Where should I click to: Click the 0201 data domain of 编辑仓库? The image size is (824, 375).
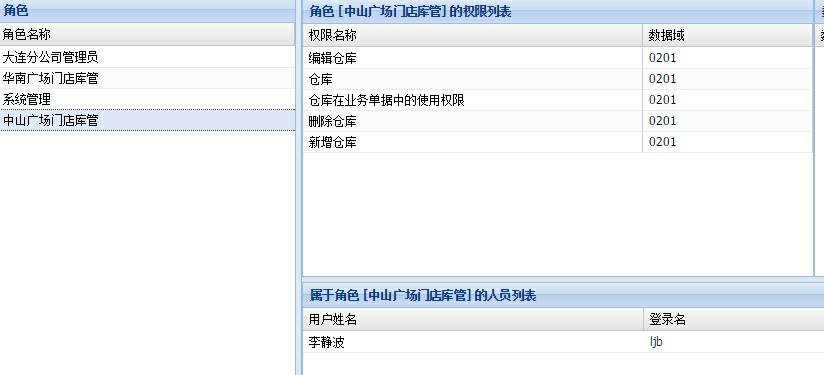point(662,58)
